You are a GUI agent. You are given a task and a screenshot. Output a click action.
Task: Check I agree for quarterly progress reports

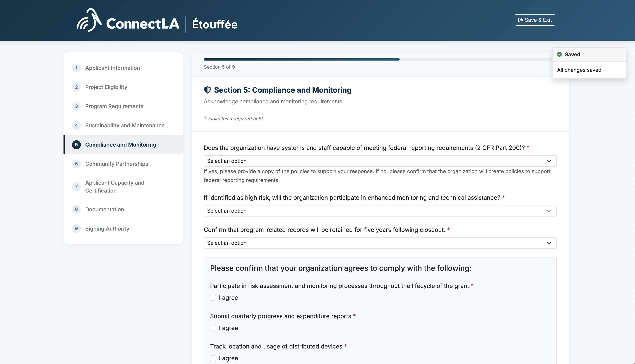tap(213, 328)
